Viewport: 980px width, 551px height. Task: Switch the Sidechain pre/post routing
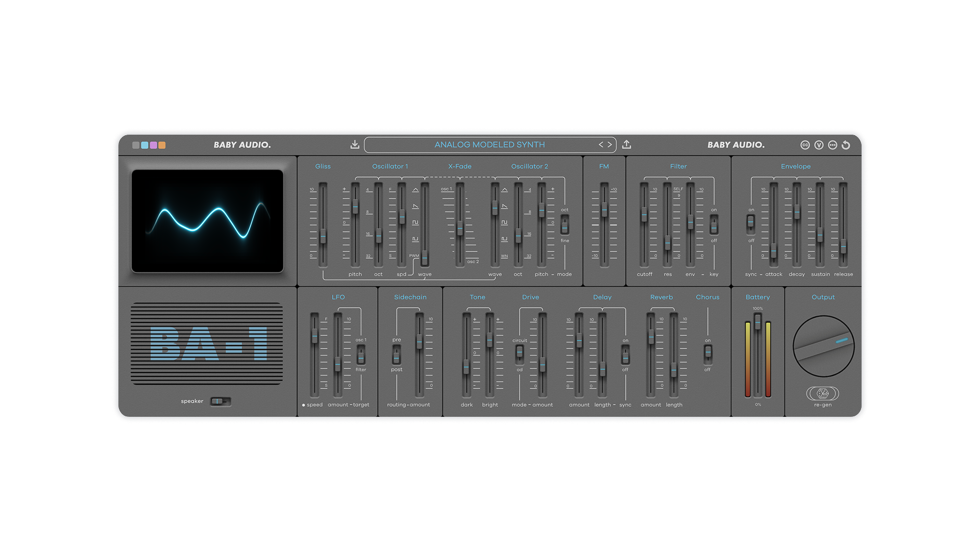coord(397,354)
